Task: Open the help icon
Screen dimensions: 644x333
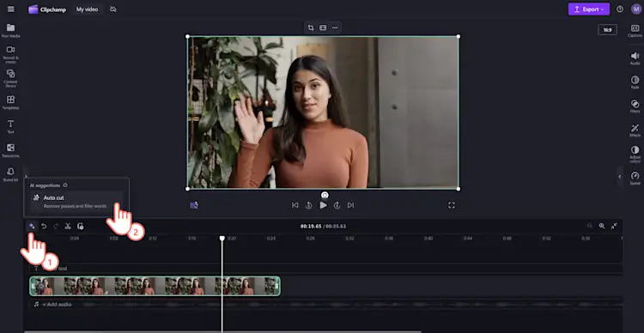Action: 620,9
